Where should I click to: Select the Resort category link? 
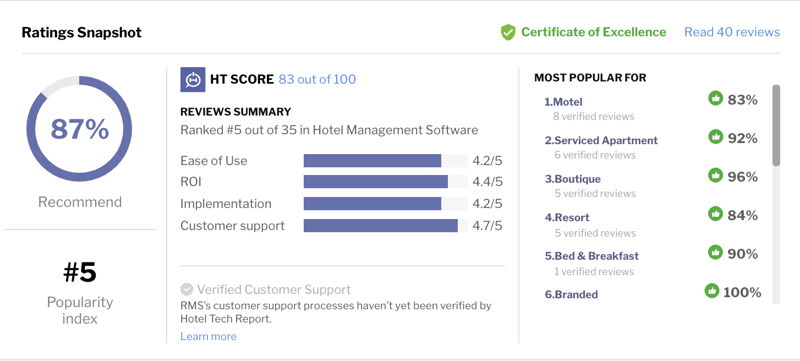pos(567,217)
